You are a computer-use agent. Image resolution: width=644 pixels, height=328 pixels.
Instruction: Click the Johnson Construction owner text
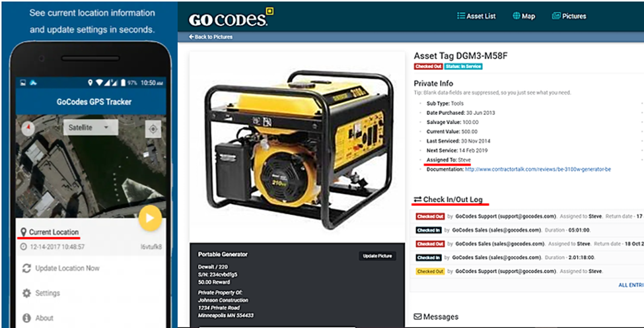point(223,300)
